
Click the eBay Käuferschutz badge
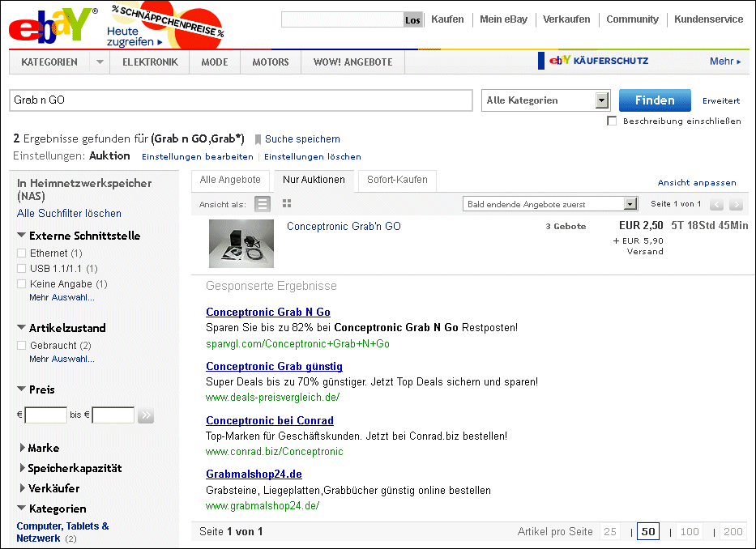(x=593, y=61)
